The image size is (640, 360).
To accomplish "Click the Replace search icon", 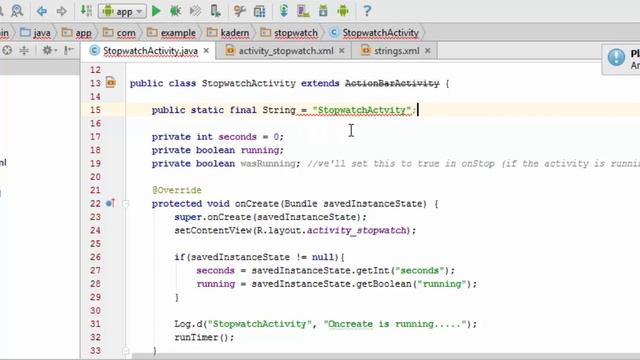I will point(17,11).
